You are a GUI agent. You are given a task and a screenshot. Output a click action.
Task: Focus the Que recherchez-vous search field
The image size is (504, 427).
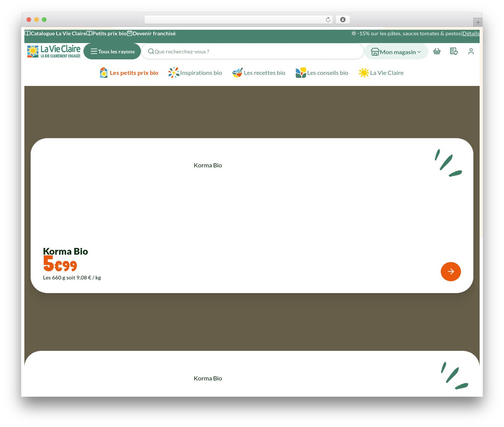coord(252,51)
